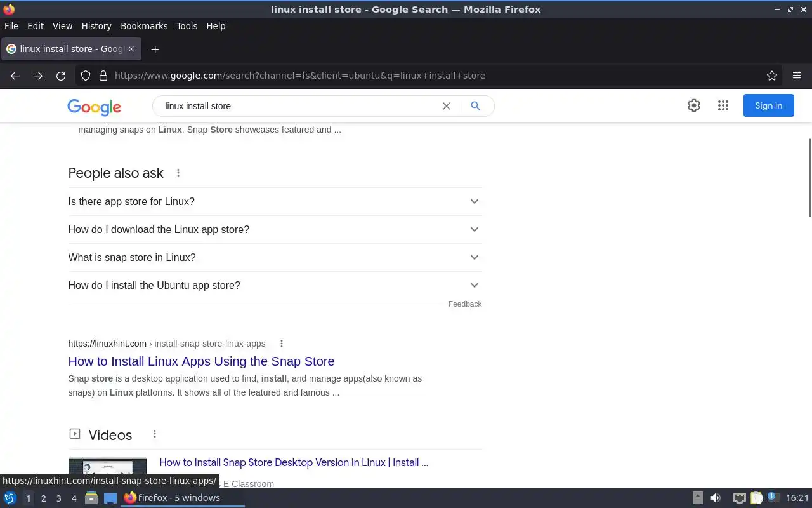Open the Snap Store Desktop Version video link
This screenshot has width=812, height=508.
click(294, 462)
